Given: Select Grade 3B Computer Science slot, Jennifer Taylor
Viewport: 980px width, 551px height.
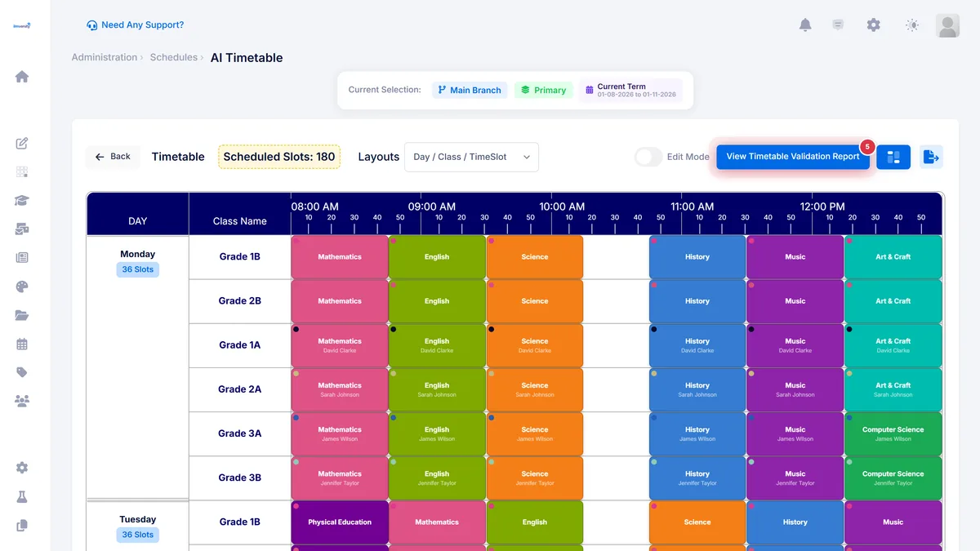Looking at the screenshot, I should (x=893, y=478).
